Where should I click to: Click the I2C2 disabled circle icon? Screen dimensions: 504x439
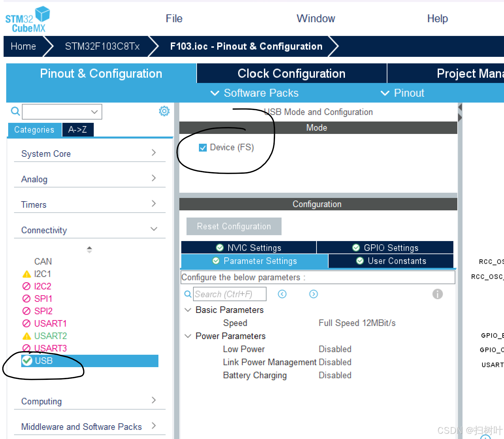point(26,286)
